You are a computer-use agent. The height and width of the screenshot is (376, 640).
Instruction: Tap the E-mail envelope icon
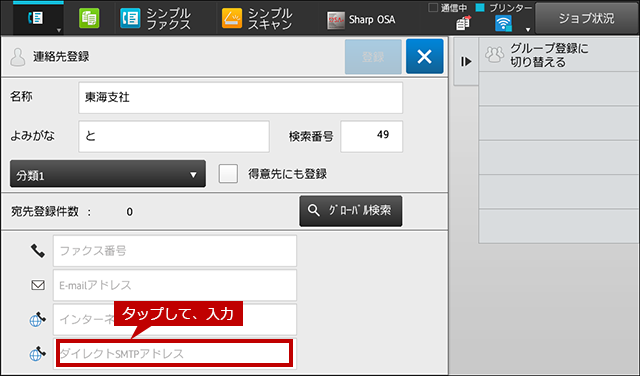(38, 285)
